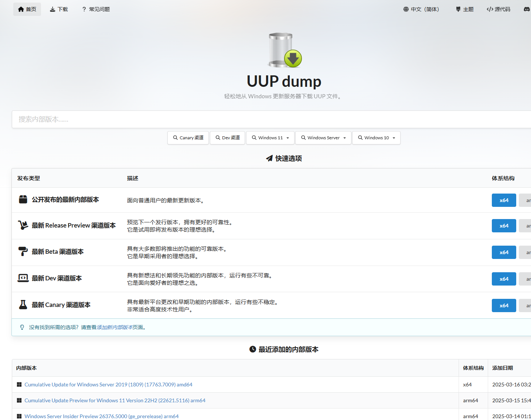Screen dimensions: 531x420
Task: Open Cumulative Update Preview for Windows 11 22H2 link
Action: 115,400
